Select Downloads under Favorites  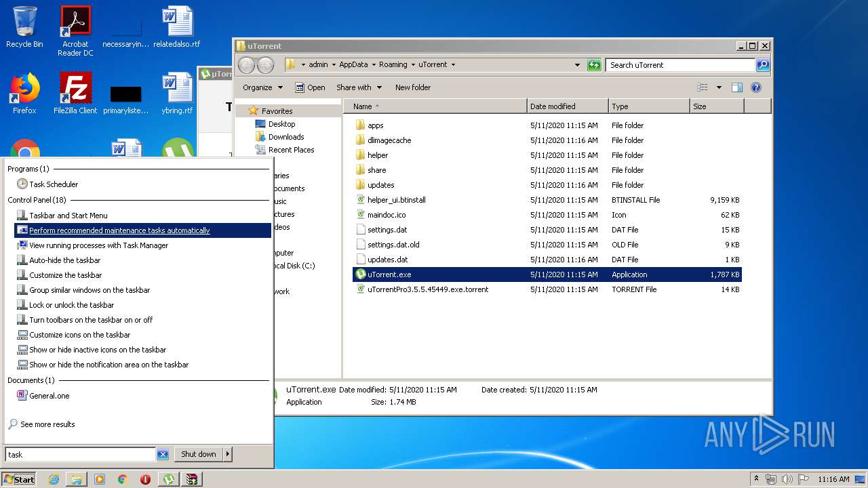tap(279, 137)
